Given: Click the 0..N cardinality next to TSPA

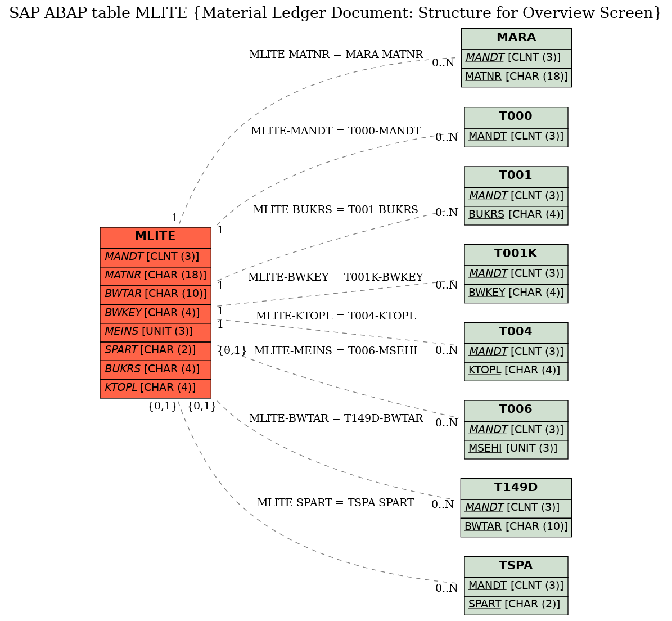Looking at the screenshot, I should 447,588.
